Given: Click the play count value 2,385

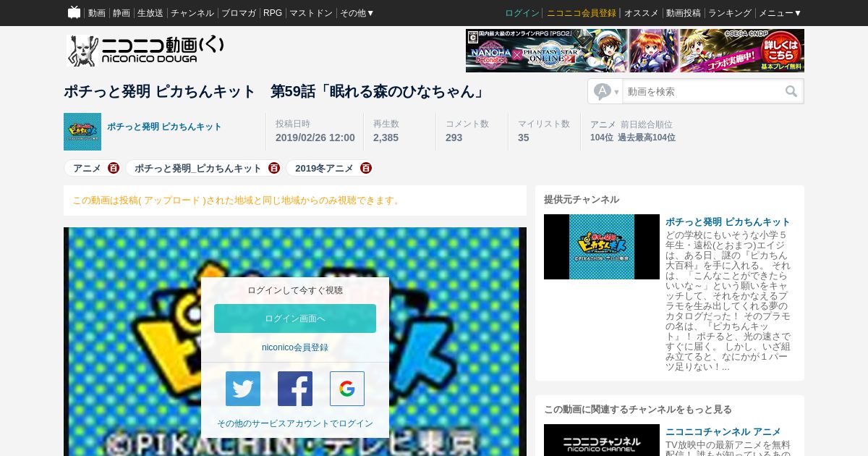Looking at the screenshot, I should pos(386,138).
